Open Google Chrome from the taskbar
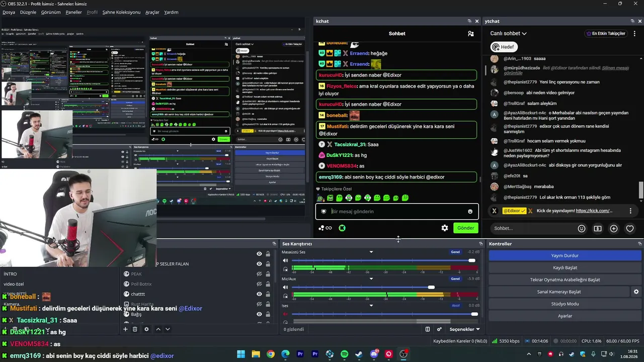 [x=271, y=354]
